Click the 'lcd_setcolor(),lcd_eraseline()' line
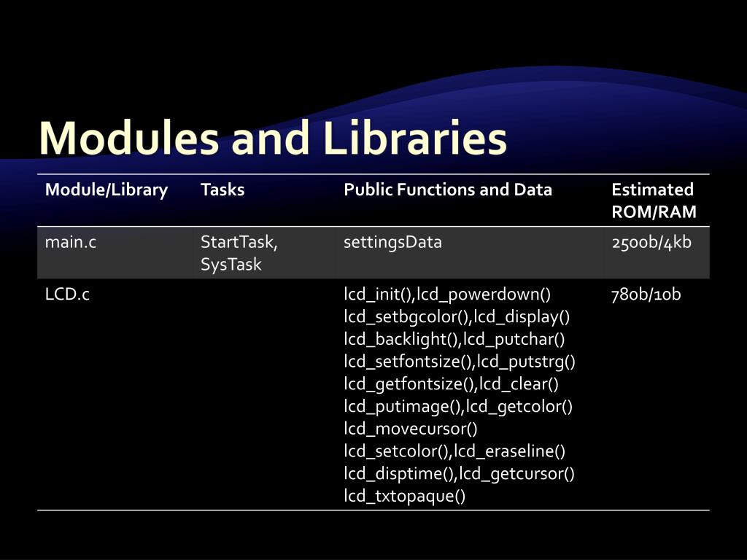This screenshot has height=560, width=747. click(454, 451)
